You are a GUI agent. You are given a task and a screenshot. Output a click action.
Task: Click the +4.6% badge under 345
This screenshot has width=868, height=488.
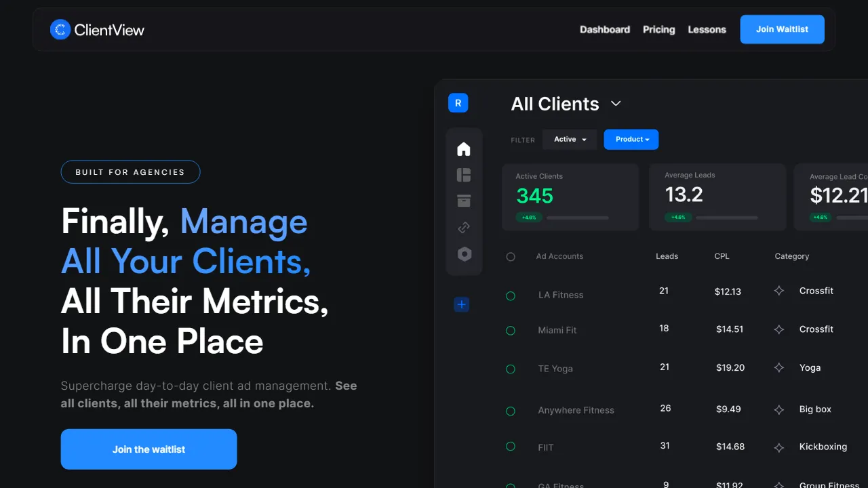click(x=529, y=218)
